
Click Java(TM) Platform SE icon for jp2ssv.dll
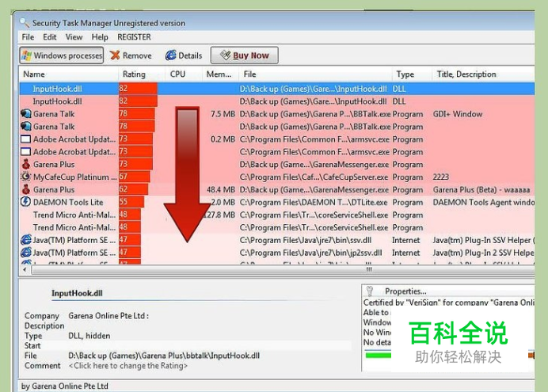(26, 253)
